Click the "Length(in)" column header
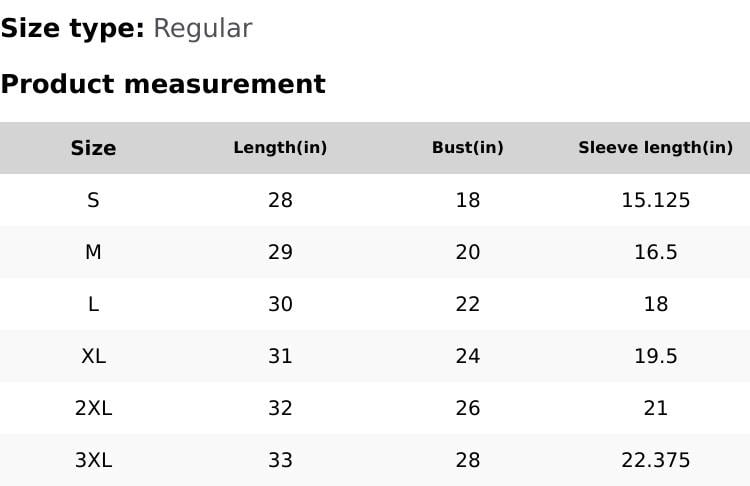Viewport: 750px width, 486px height. tap(280, 148)
